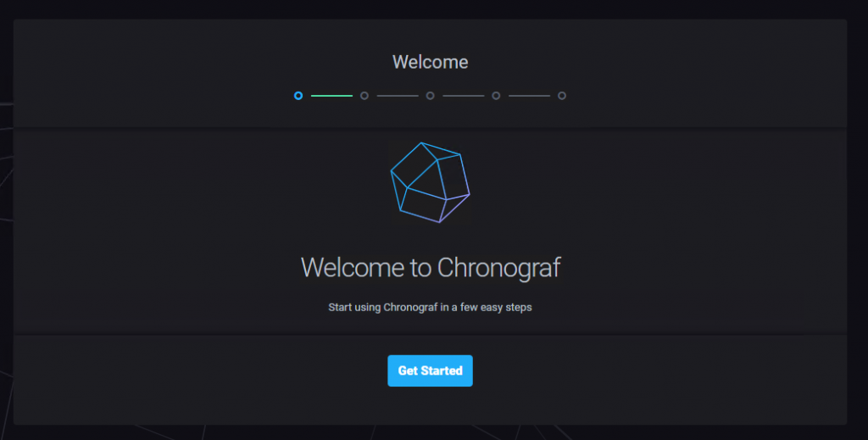
Task: Select the Welcome title above the steps
Action: pos(430,62)
